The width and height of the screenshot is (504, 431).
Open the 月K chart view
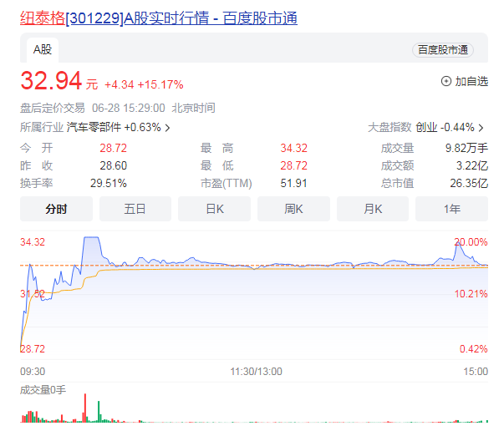click(372, 209)
